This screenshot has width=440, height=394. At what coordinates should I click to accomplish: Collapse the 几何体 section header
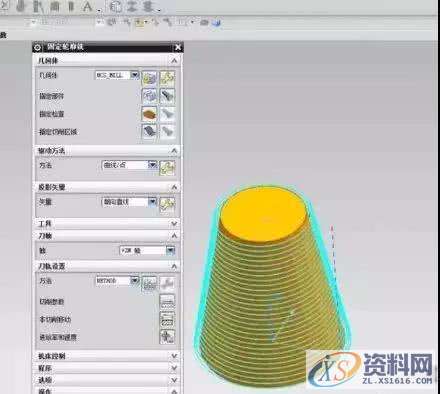coord(174,61)
